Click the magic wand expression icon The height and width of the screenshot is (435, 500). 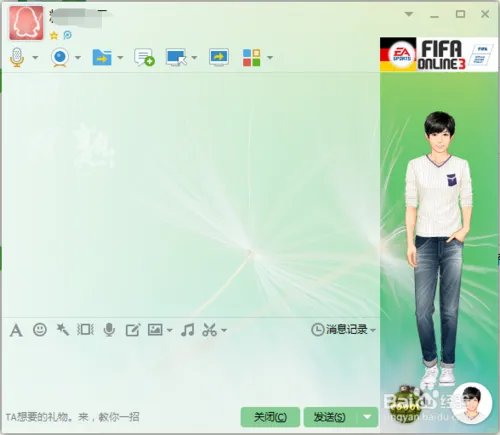[x=62, y=330]
